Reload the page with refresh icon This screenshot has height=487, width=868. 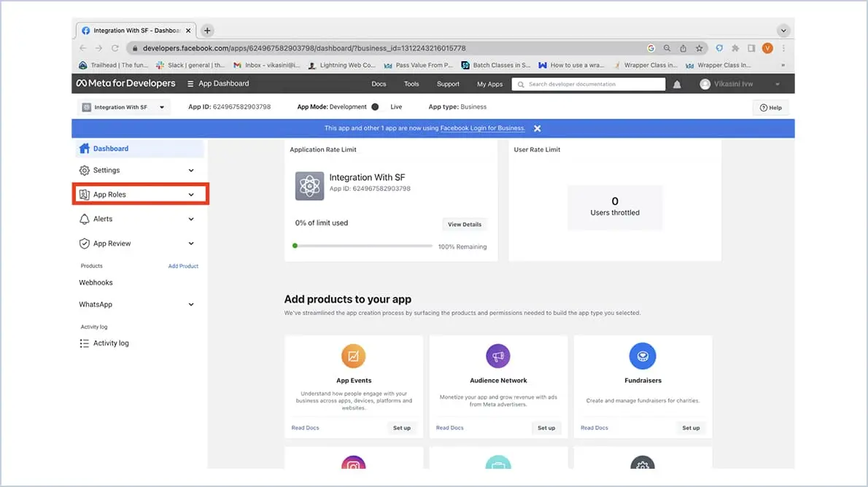point(115,48)
